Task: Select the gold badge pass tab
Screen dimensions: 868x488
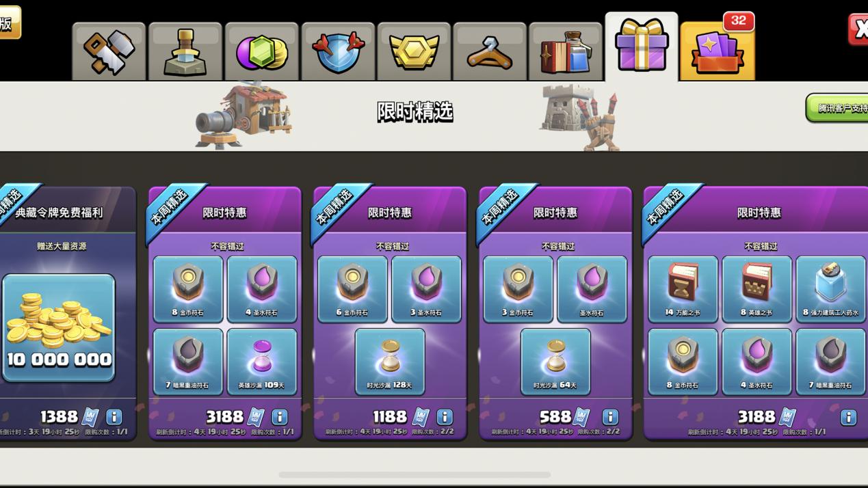Action: click(x=414, y=52)
